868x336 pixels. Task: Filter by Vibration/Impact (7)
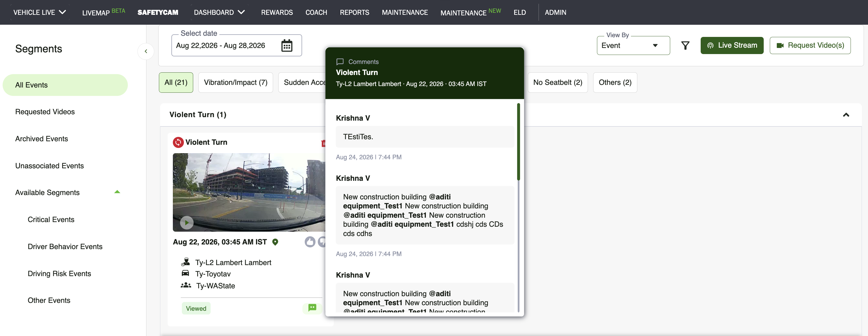236,83
